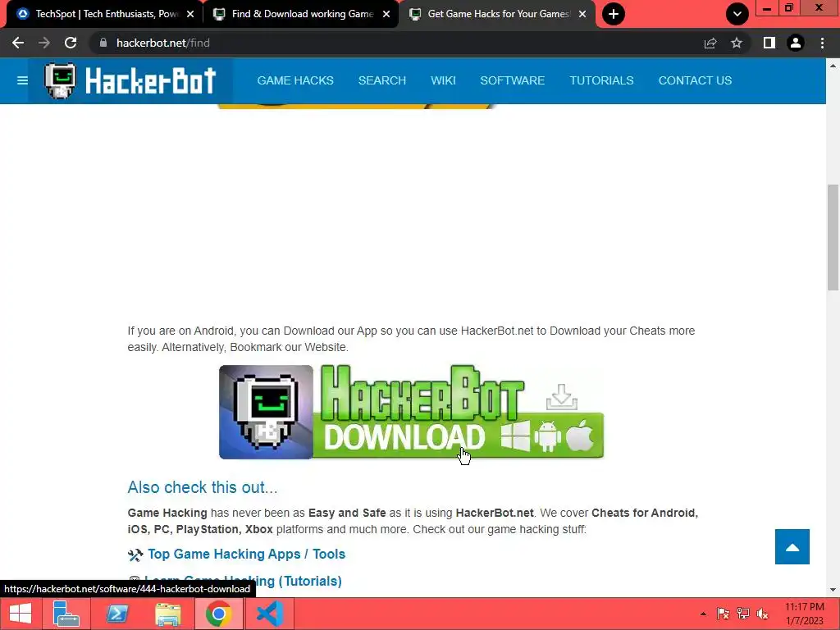Reload the current page
Viewport: 840px width, 630px height.
71,43
